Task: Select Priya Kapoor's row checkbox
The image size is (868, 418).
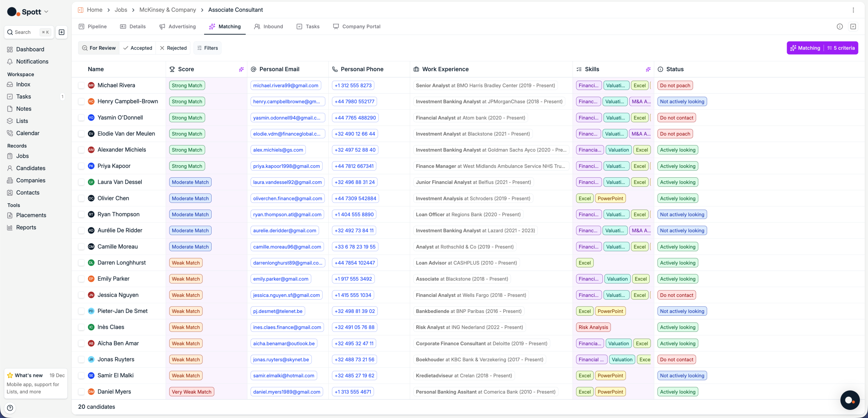Action: [x=81, y=166]
